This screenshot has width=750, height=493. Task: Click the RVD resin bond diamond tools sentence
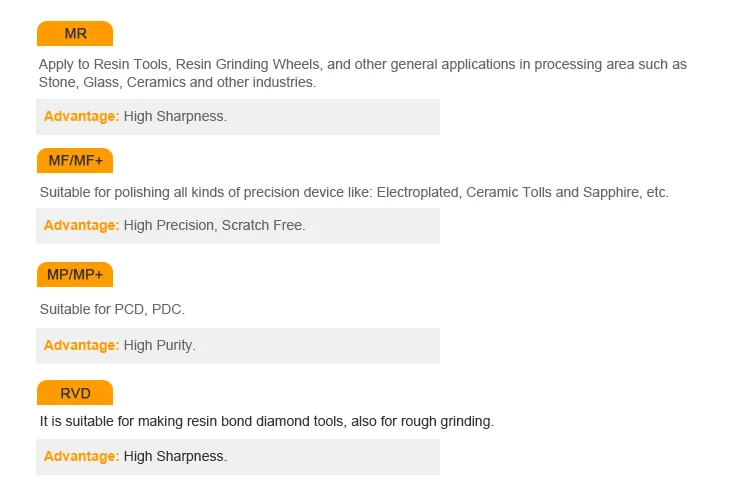(x=266, y=421)
